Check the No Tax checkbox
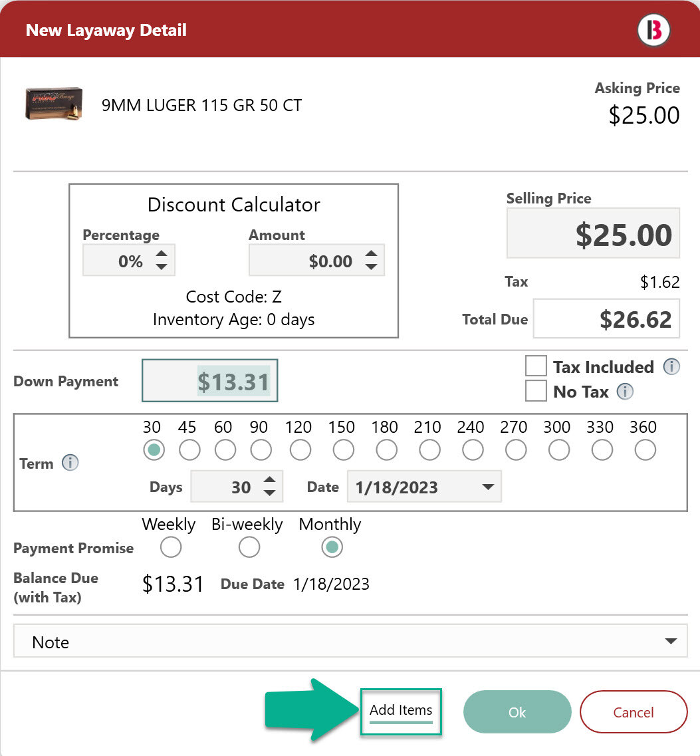 [x=536, y=391]
